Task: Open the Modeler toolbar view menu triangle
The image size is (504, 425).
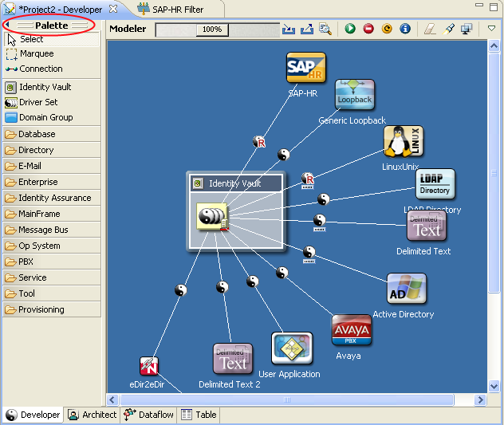Action: pyautogui.click(x=491, y=28)
